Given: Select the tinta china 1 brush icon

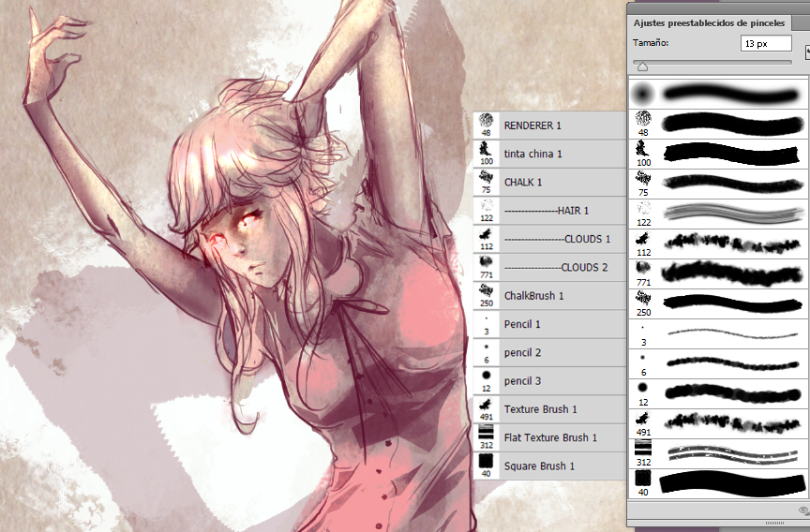Looking at the screenshot, I should (x=486, y=149).
